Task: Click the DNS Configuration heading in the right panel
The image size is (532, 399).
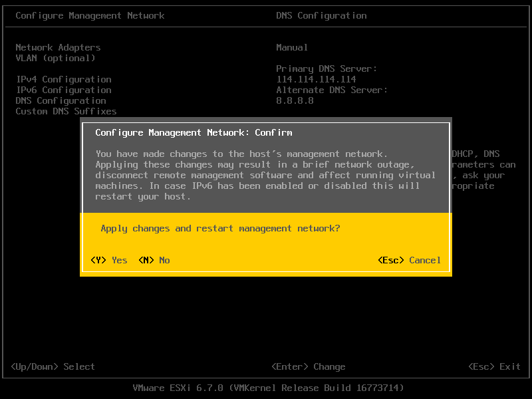Action: tap(321, 15)
